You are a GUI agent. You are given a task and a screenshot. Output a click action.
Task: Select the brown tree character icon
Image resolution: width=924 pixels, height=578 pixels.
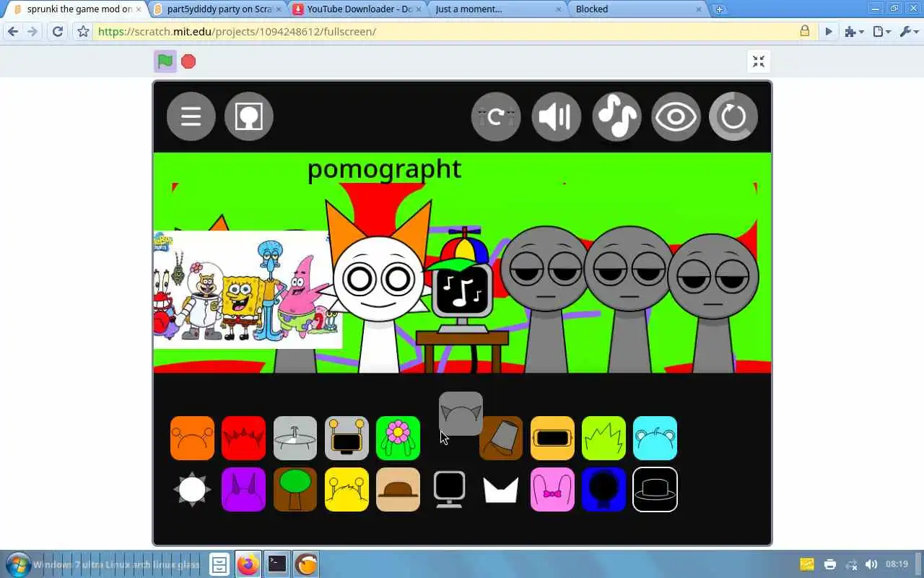point(295,489)
